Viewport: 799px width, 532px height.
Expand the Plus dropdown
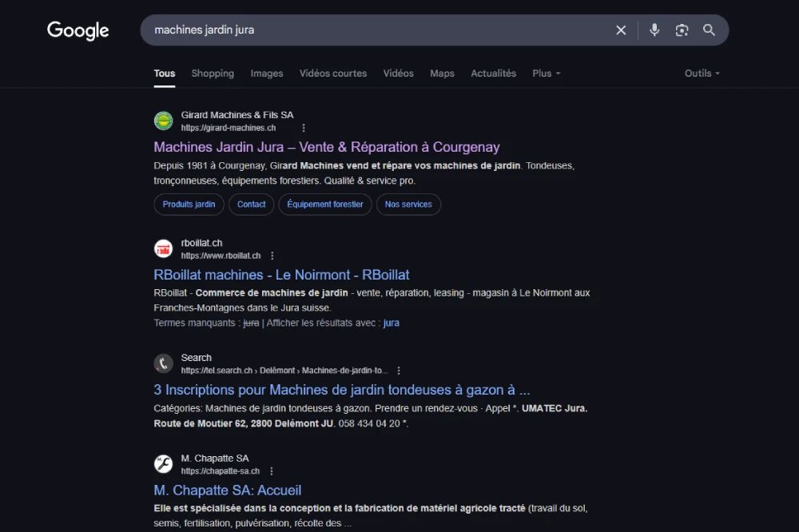tap(547, 73)
